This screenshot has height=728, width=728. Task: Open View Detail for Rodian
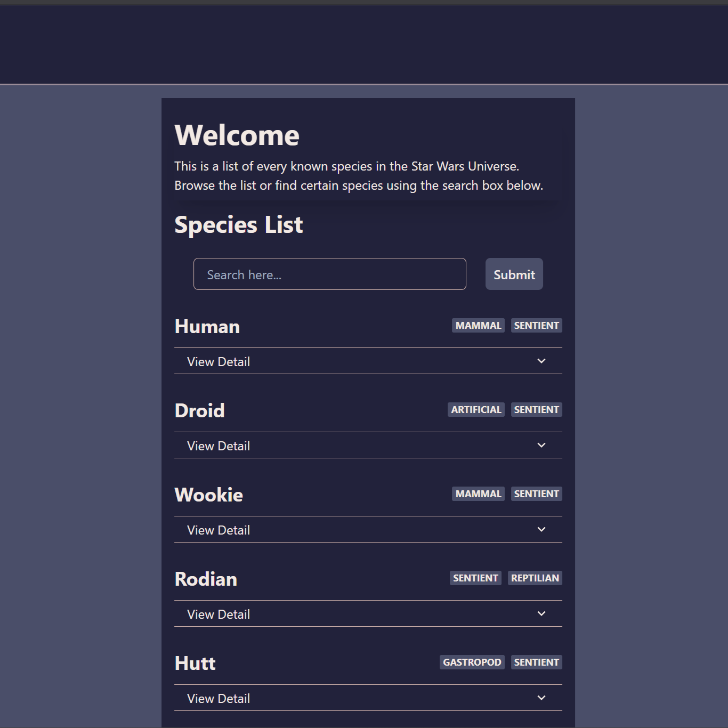[218, 613]
